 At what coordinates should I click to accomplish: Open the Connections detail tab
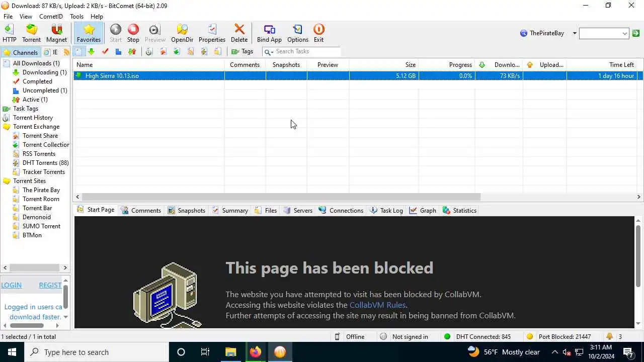(x=341, y=210)
